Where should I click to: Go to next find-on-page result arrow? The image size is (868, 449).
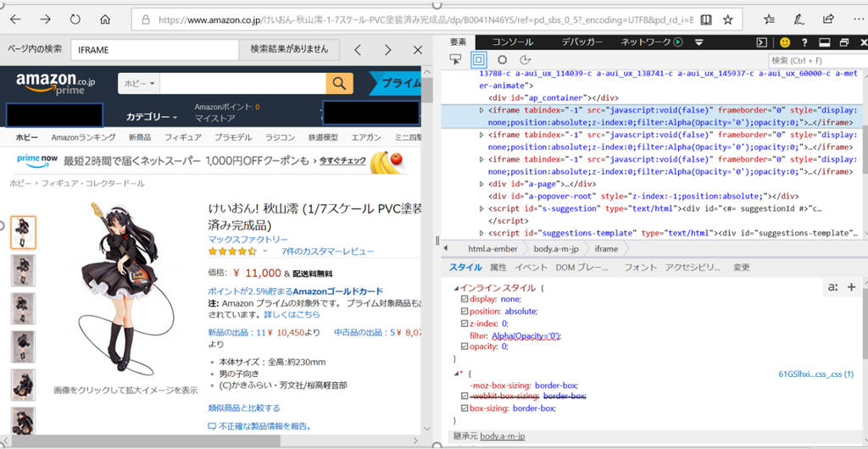tap(388, 50)
